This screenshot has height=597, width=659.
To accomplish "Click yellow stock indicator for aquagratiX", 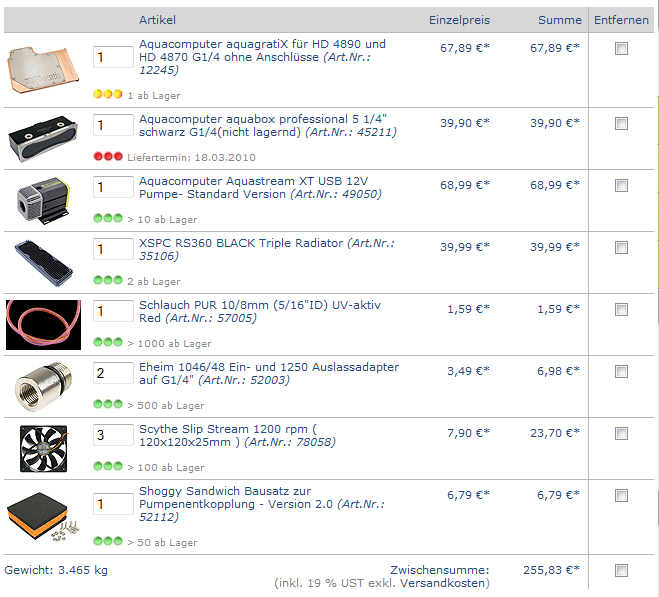I will (108, 94).
